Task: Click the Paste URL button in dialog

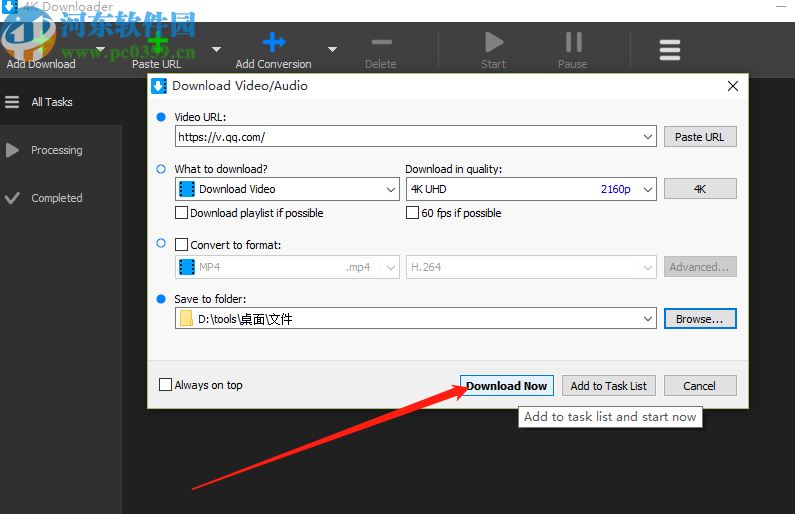Action: [x=700, y=137]
